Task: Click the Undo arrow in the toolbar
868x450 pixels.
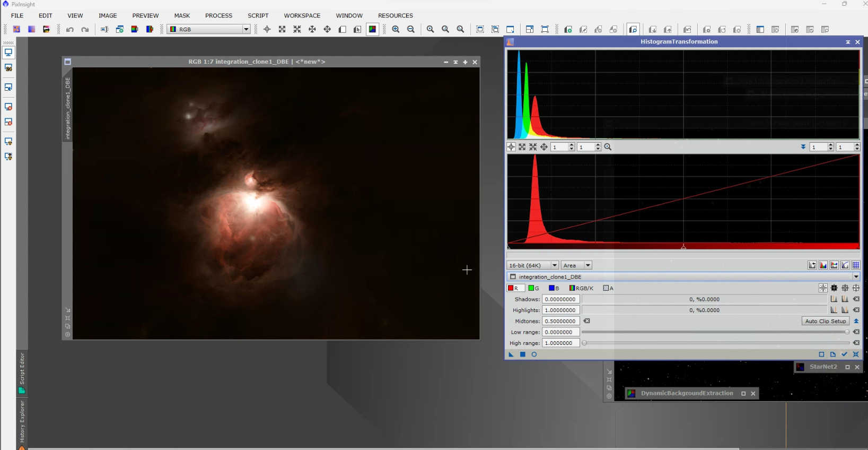Action: click(70, 29)
